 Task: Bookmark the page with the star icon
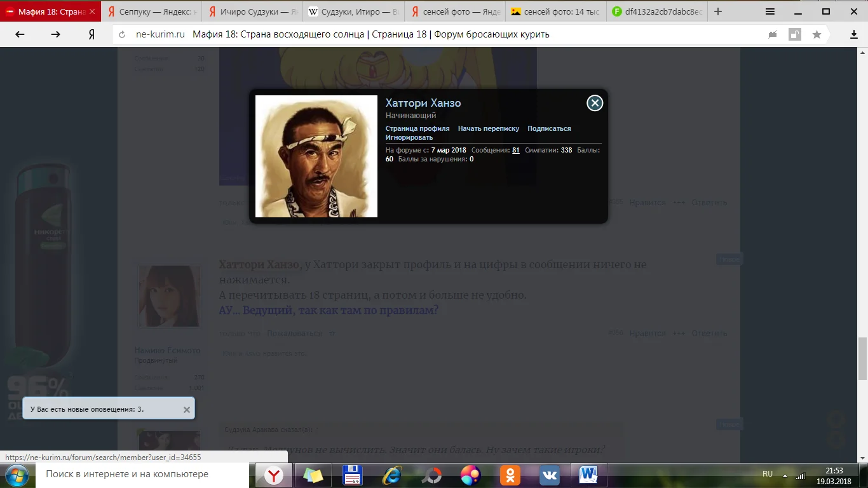[x=817, y=34]
